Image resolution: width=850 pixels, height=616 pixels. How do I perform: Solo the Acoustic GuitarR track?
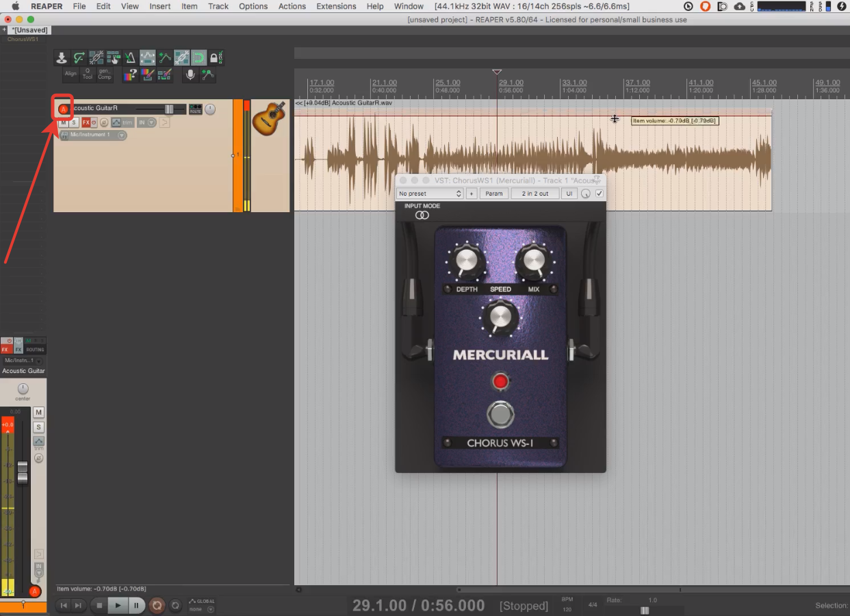click(74, 123)
